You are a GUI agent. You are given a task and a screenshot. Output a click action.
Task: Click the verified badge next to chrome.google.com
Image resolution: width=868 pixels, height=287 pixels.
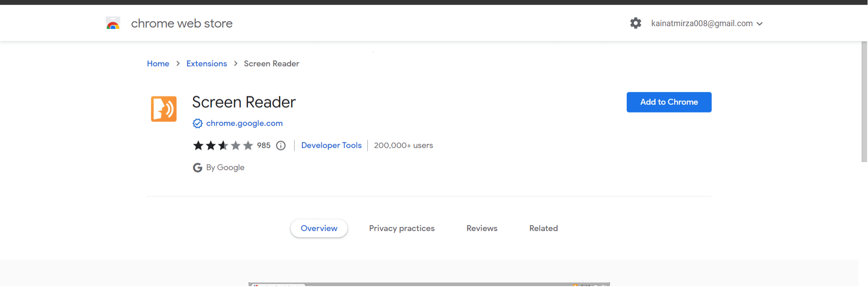[197, 123]
